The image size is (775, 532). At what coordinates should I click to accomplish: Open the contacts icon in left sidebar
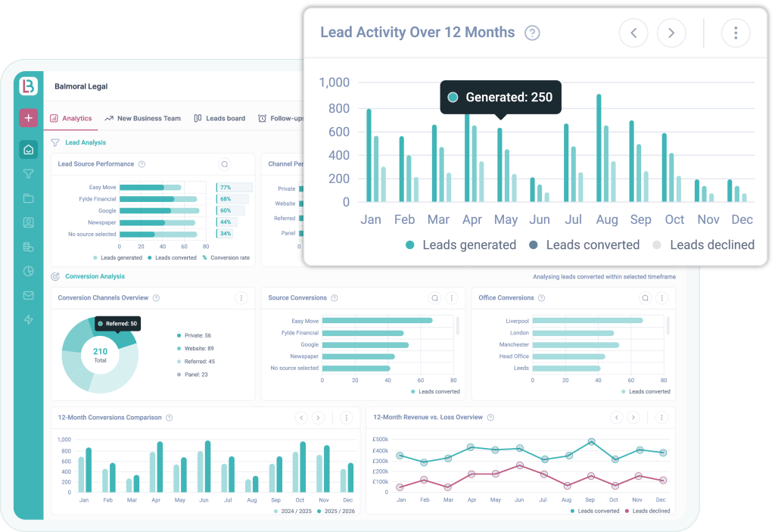point(28,222)
